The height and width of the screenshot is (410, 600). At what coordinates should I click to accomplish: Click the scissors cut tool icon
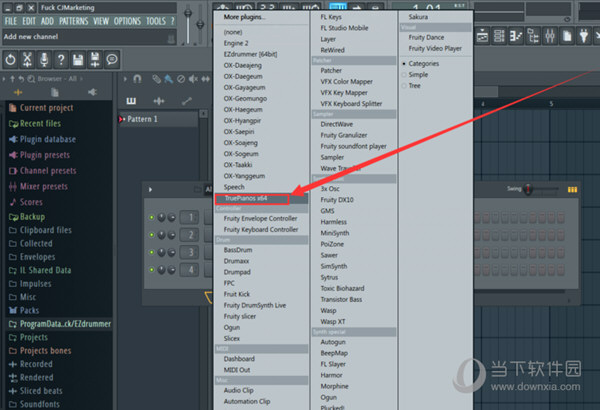pyautogui.click(x=27, y=59)
